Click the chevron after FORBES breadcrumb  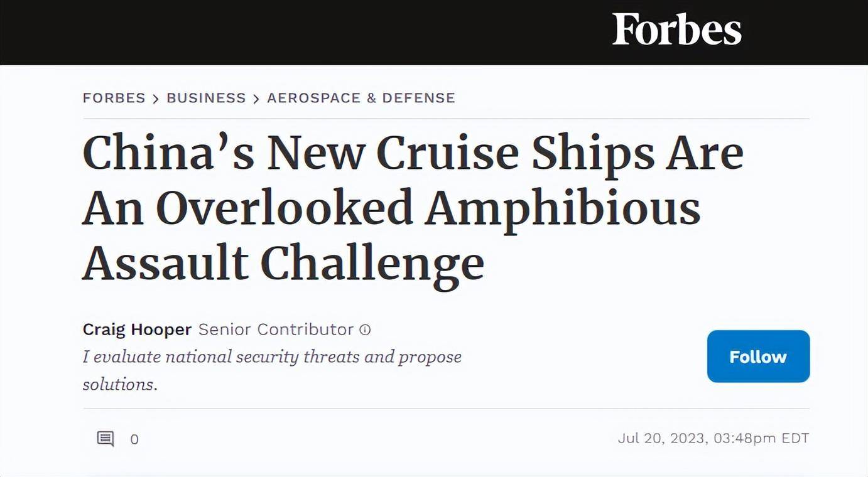pos(156,99)
